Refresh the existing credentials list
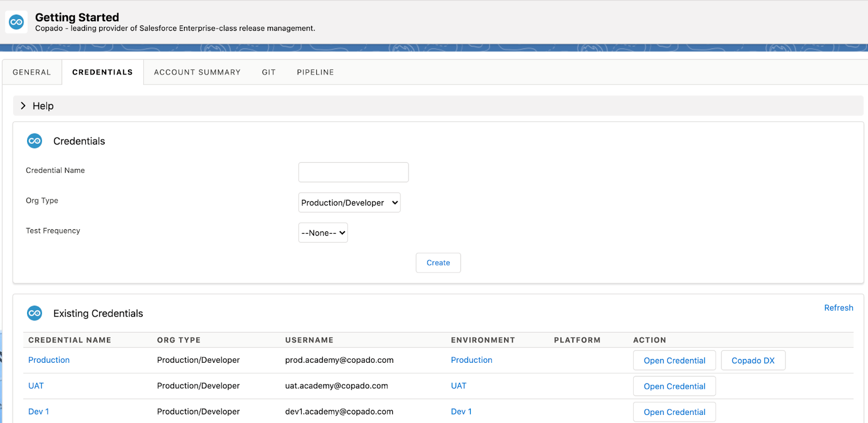The image size is (868, 423). point(839,308)
